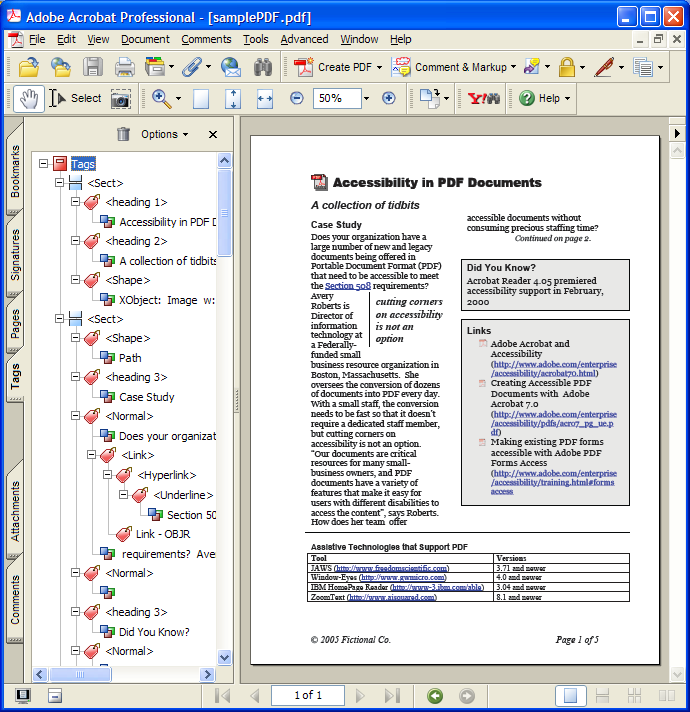
Task: Select Single Page layout button
Action: pyautogui.click(x=571, y=695)
